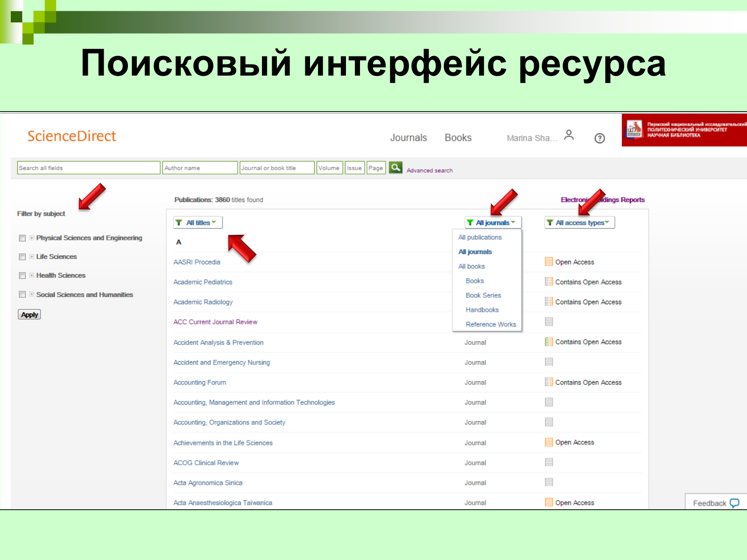The width and height of the screenshot is (747, 560).
Task: Choose Book Series in the dropdown list
Action: (x=483, y=295)
